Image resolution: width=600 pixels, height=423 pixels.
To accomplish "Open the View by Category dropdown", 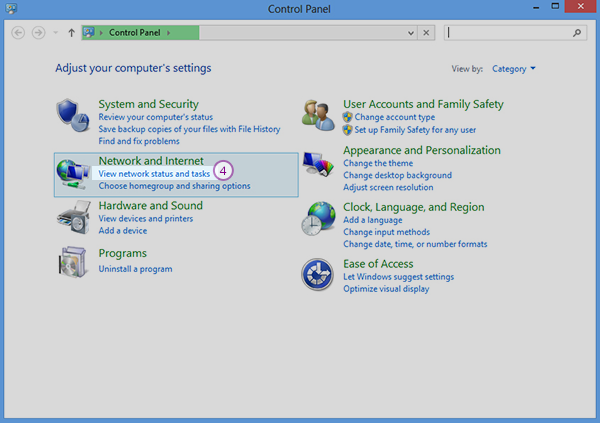I will pyautogui.click(x=513, y=69).
